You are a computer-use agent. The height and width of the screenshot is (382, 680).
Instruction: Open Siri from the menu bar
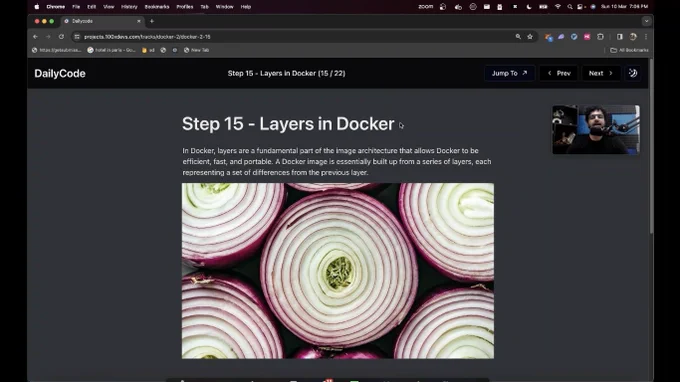[x=593, y=7]
